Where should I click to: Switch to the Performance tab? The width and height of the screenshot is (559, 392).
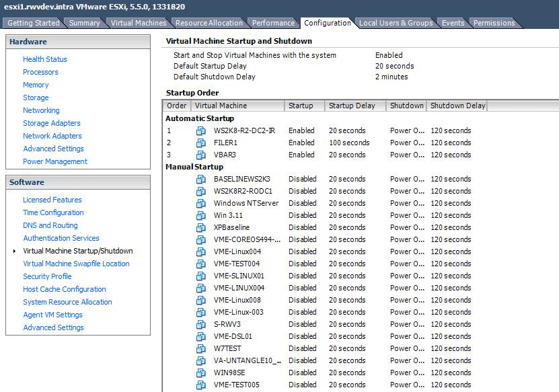(273, 23)
